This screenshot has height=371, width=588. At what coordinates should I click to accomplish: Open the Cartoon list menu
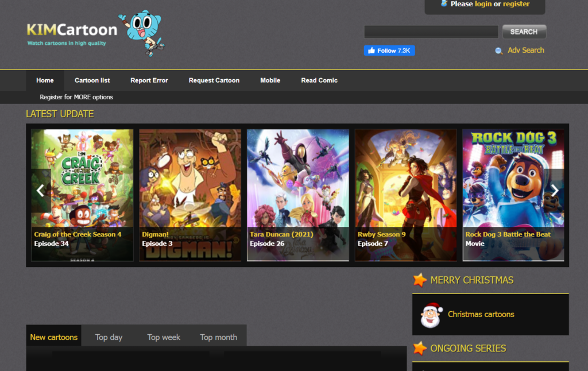92,80
